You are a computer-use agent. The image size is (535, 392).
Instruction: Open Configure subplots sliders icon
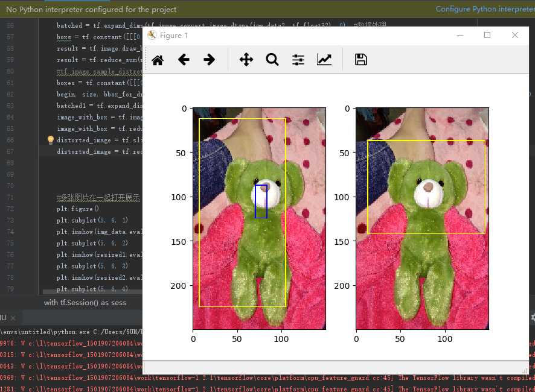[x=298, y=60]
